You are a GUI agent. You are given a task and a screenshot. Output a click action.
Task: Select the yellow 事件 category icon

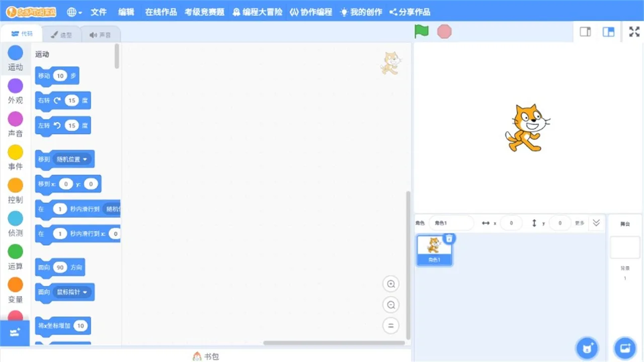(15, 152)
